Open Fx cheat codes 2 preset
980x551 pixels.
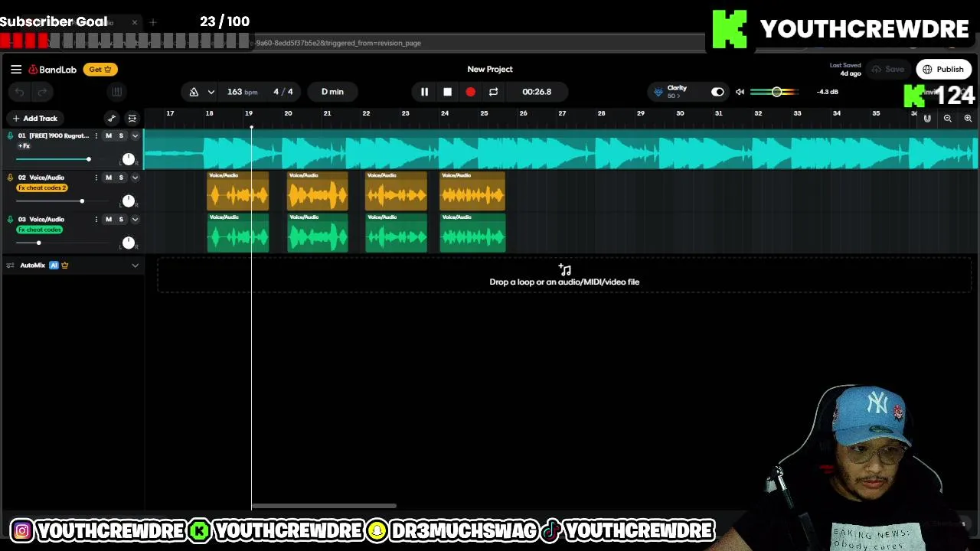click(42, 188)
